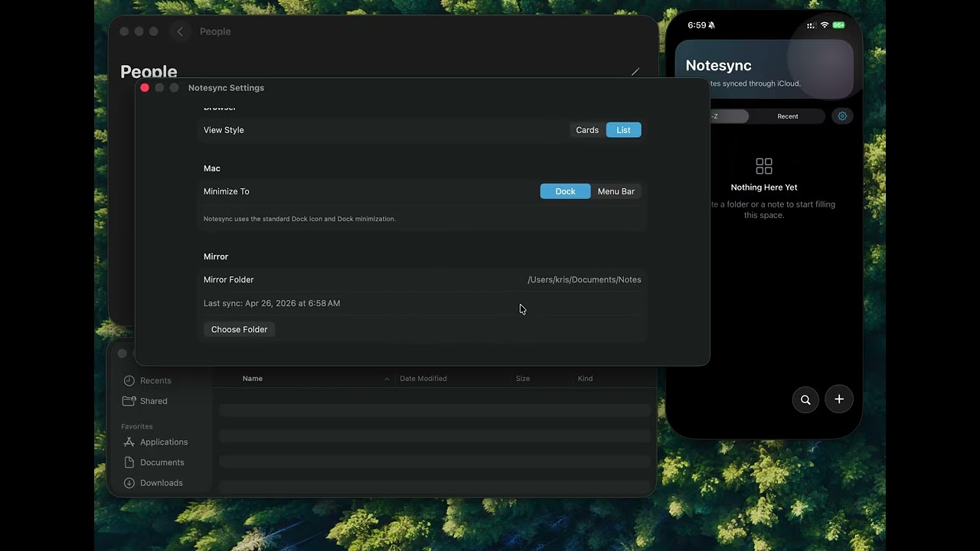Sort Finder list by Name column
Screen dimensions: 980x551
point(253,379)
